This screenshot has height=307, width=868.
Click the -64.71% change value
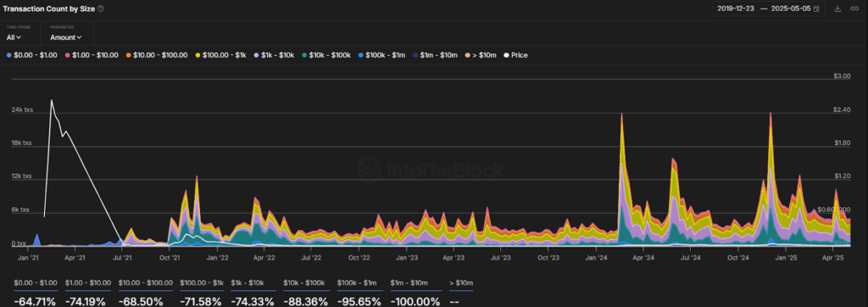(x=35, y=301)
